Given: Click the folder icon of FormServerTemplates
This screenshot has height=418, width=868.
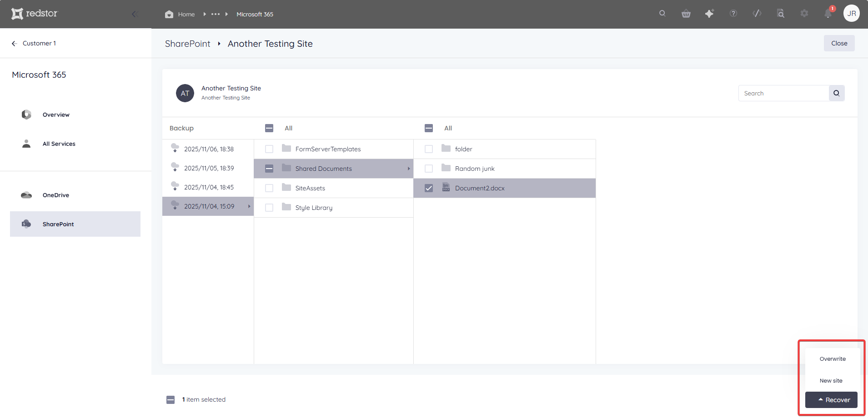Looking at the screenshot, I should 286,148.
